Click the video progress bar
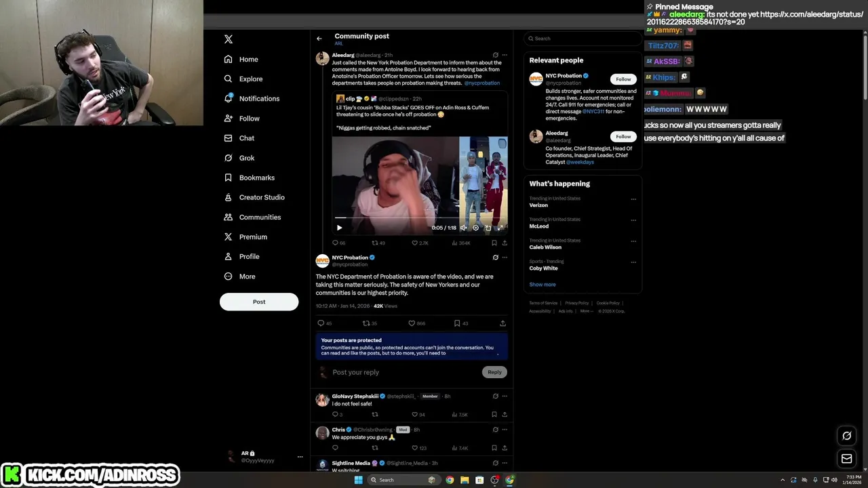 pos(420,218)
